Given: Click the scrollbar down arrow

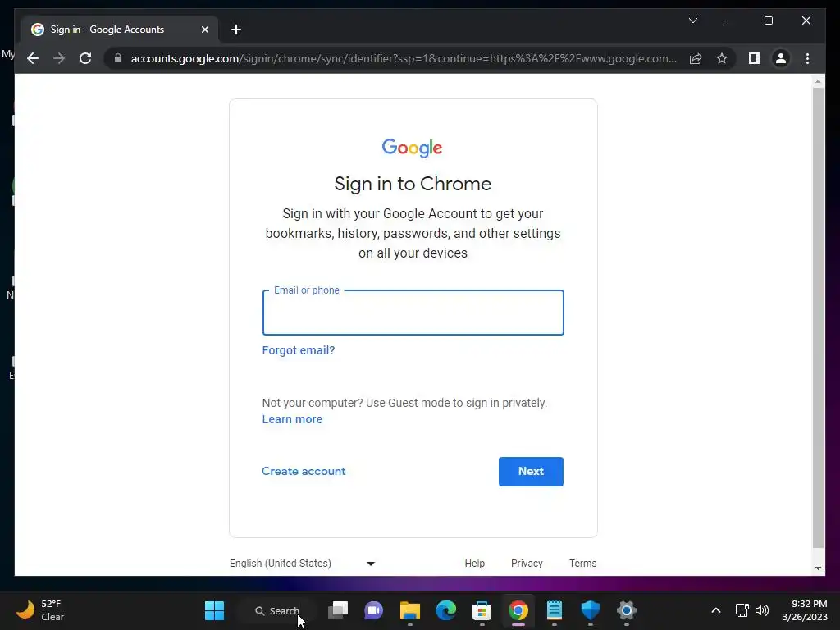Looking at the screenshot, I should click(x=818, y=568).
